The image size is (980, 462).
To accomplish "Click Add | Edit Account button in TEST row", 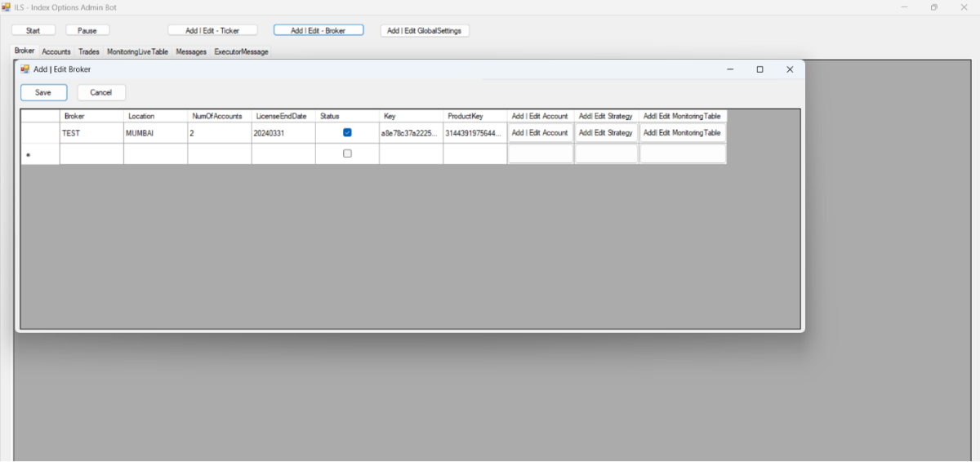I will tap(540, 132).
